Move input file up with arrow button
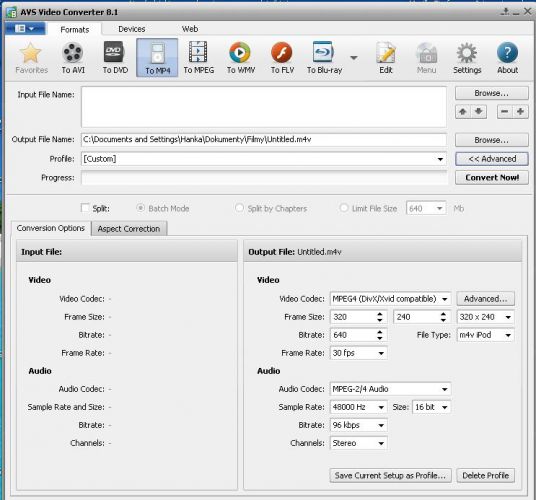Screen dimensions: 536x500 (x=463, y=112)
